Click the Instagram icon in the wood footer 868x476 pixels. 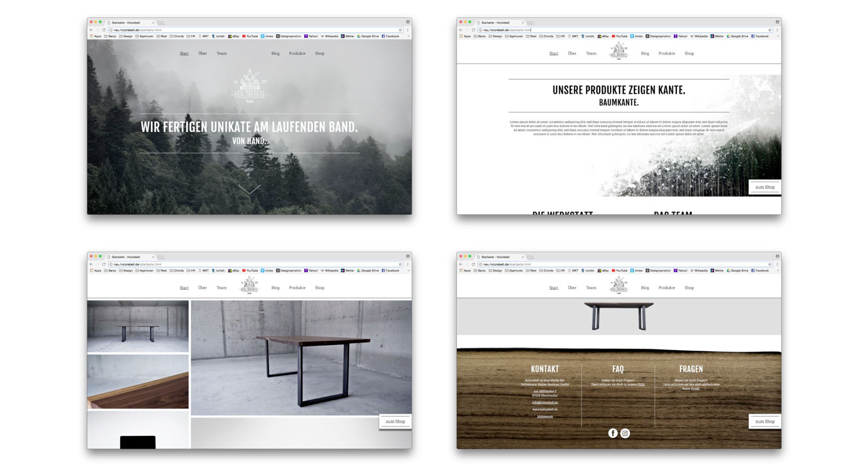625,433
